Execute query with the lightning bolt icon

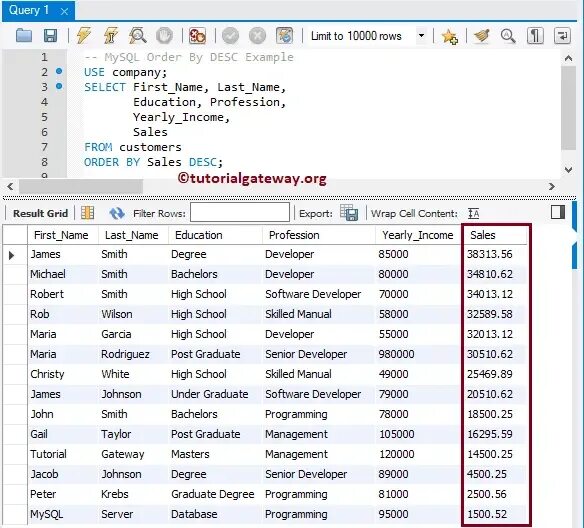pos(83,36)
